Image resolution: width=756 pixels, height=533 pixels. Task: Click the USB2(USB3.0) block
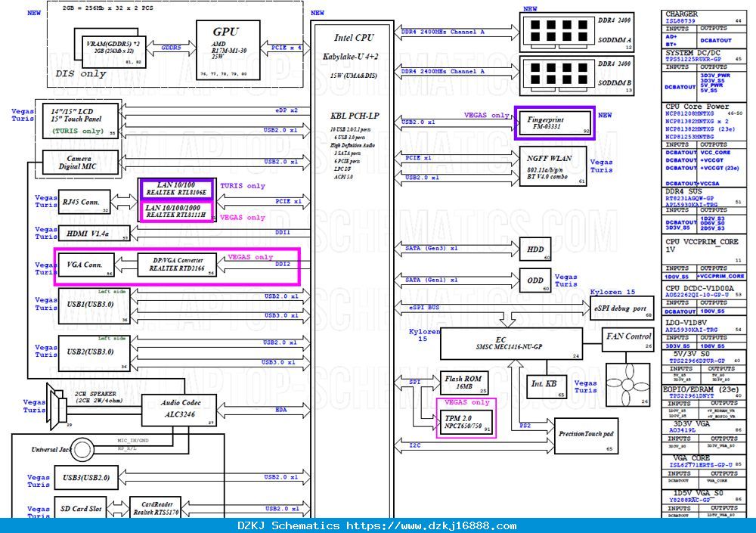coord(94,353)
